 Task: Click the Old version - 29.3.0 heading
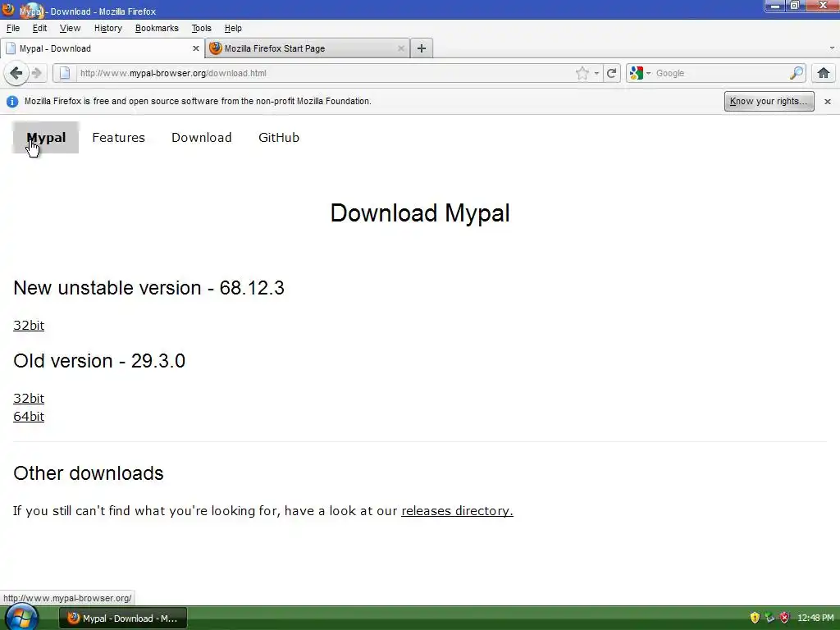point(99,361)
